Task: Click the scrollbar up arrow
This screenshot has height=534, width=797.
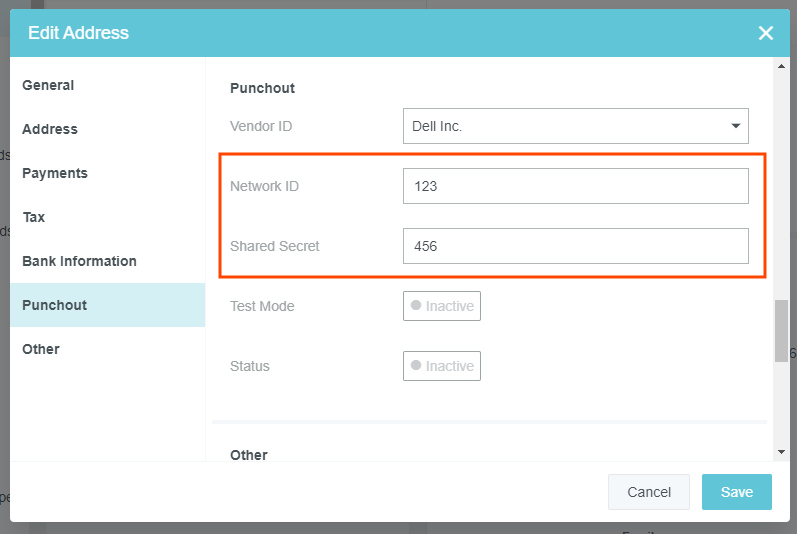Action: coord(781,65)
